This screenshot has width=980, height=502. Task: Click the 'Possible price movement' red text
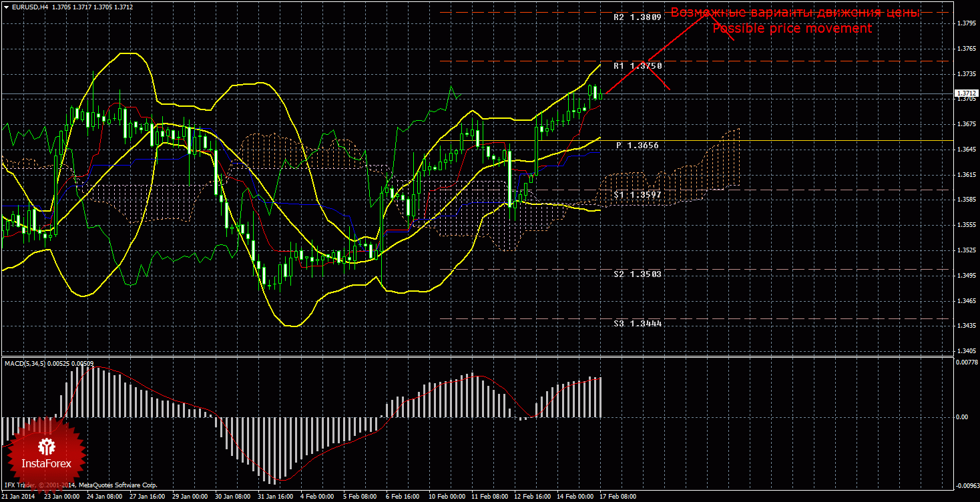792,29
